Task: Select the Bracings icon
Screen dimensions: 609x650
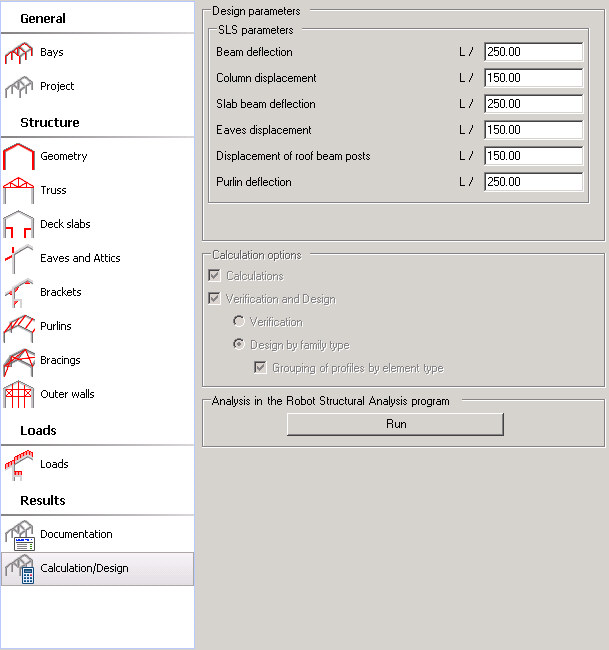Action: pos(19,361)
